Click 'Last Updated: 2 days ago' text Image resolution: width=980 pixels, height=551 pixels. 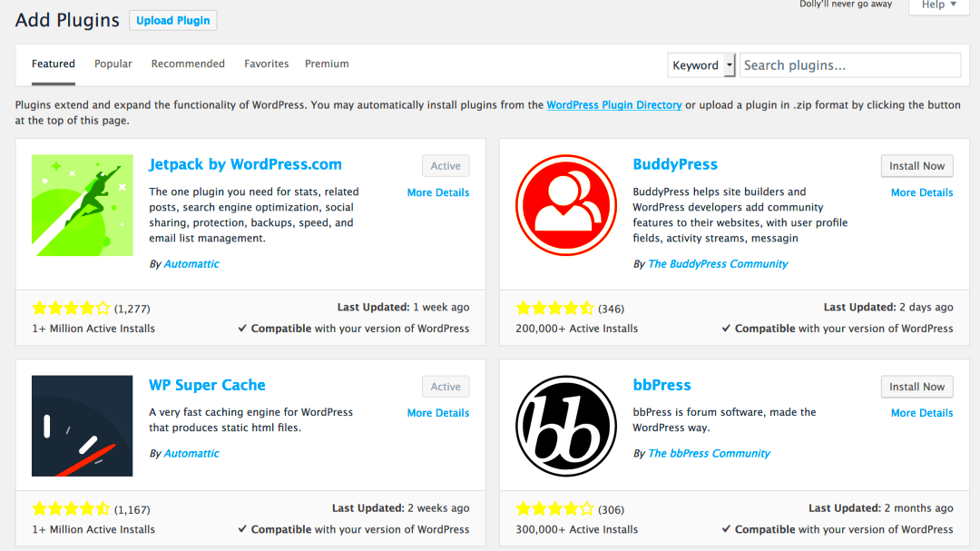[888, 307]
